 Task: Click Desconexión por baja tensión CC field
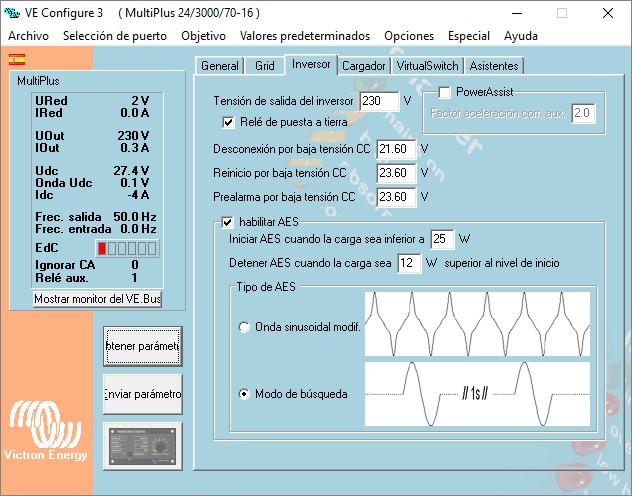coord(396,149)
